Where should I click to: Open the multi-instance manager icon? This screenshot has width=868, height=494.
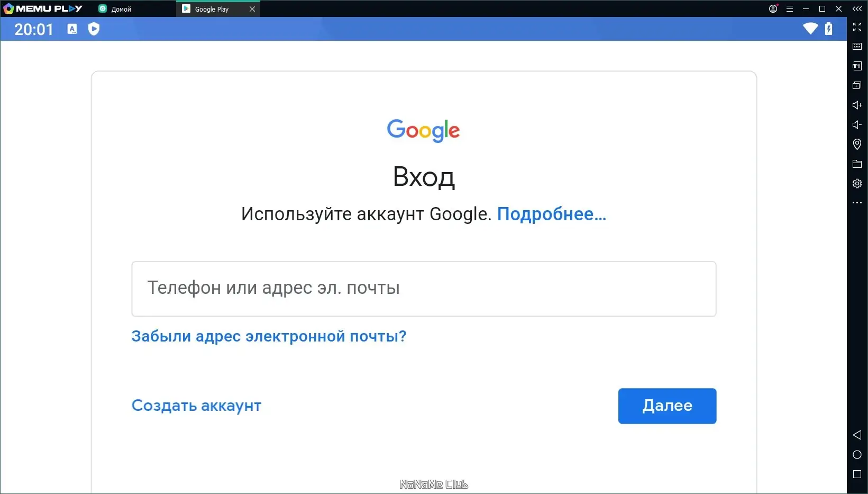857,85
